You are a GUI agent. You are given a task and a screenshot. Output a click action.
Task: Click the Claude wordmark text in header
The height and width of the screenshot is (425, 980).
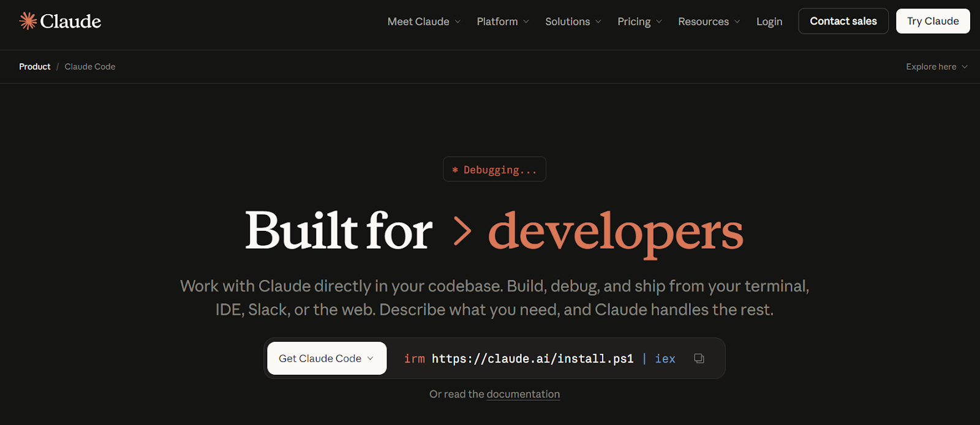(x=70, y=21)
